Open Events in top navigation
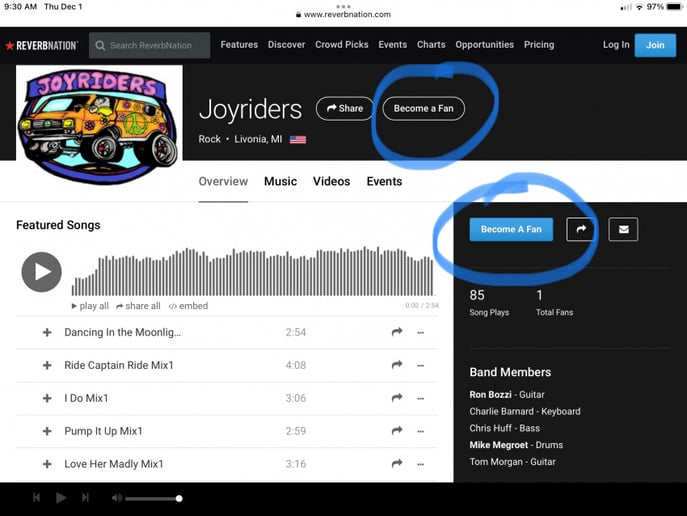 393,45
